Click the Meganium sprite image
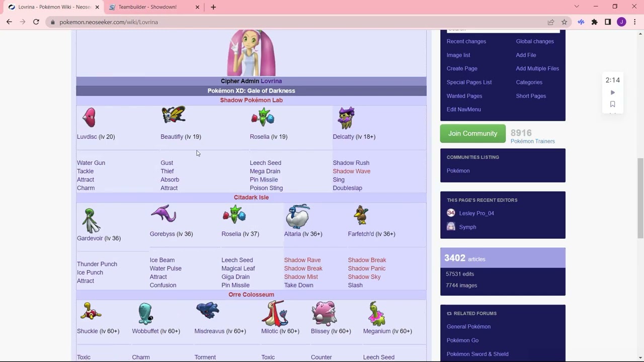Viewport: 644px width, 362px height. [377, 314]
